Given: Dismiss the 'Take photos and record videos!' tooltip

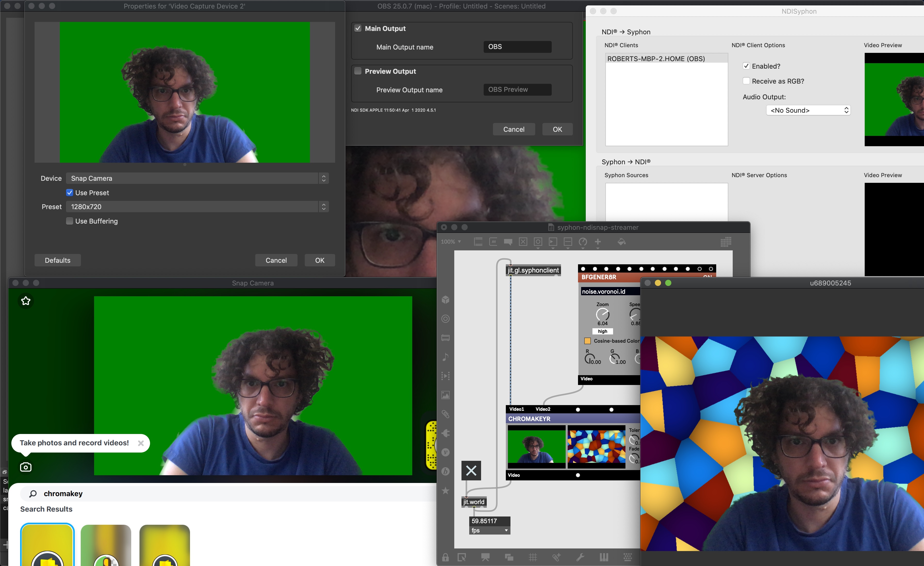Looking at the screenshot, I should (141, 443).
